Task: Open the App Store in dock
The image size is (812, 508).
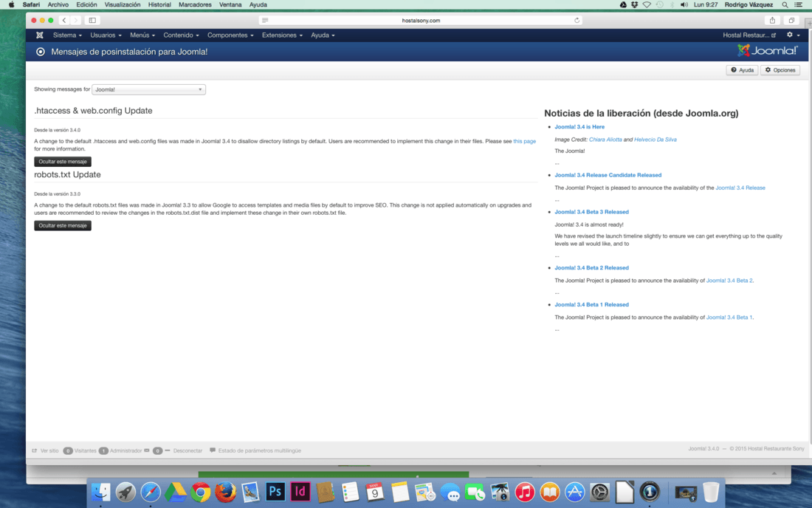Action: (x=574, y=492)
